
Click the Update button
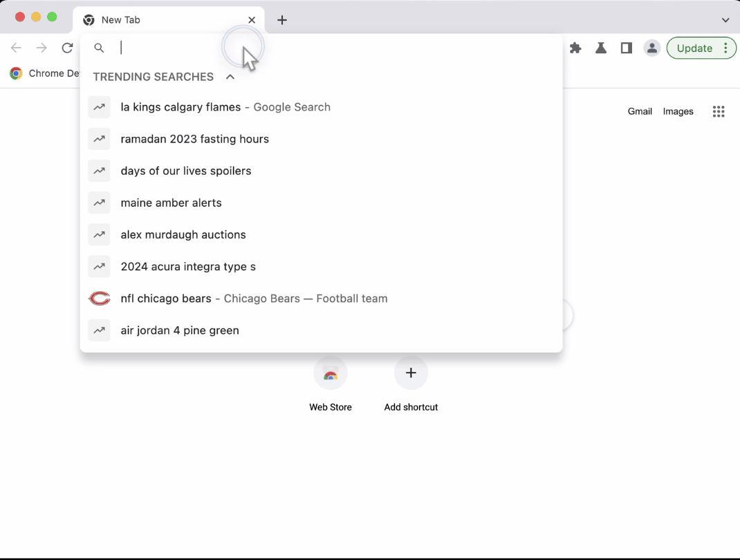[694, 48]
